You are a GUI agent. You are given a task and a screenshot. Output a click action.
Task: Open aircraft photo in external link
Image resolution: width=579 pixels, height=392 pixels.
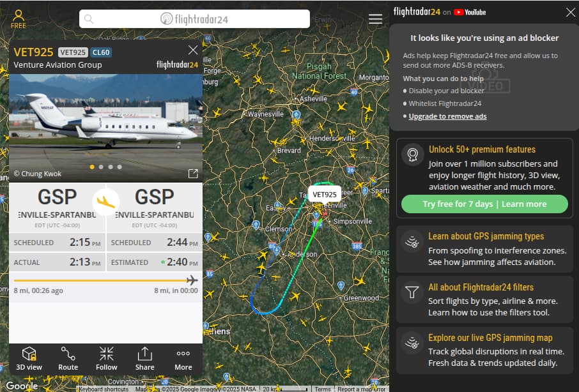point(193,174)
